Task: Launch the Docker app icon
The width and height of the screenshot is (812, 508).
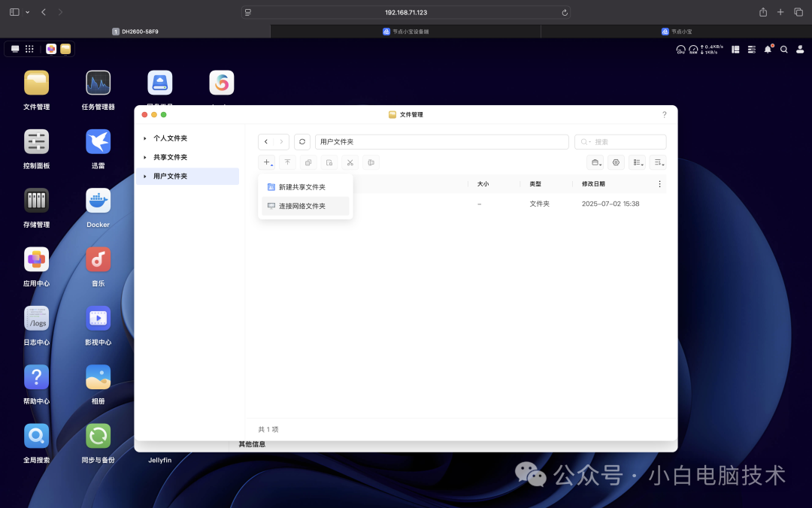Action: coord(98,201)
